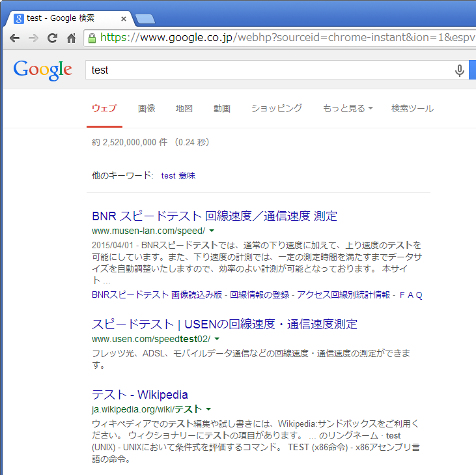The width and height of the screenshot is (476, 475).
Task: Switch to the 地図 tab
Action: (x=184, y=108)
